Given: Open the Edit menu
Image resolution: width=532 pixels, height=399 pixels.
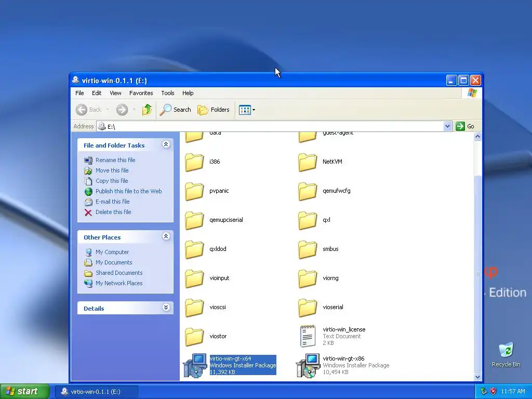Looking at the screenshot, I should (x=97, y=93).
